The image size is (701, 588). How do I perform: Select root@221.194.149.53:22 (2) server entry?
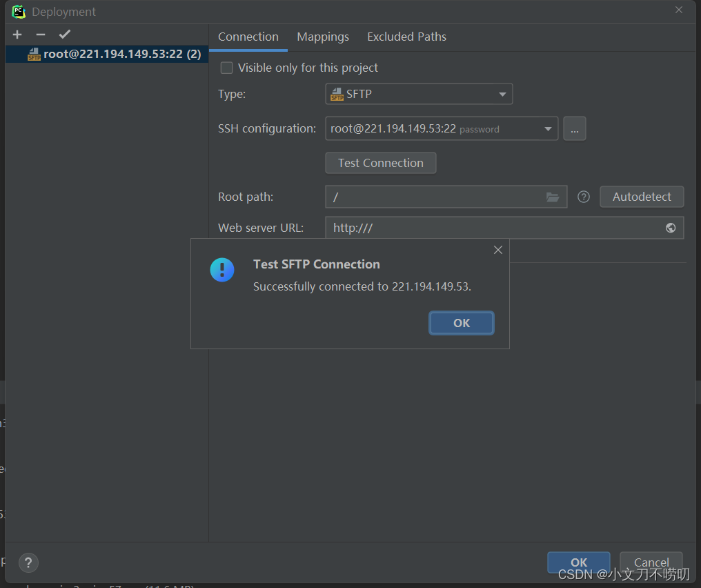[107, 54]
